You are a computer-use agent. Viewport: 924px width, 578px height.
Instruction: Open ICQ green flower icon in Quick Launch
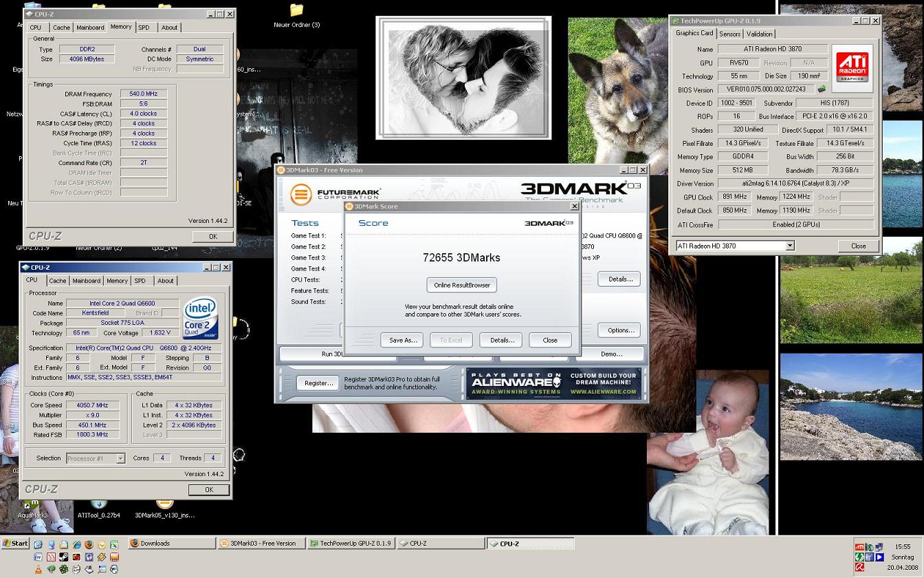tap(63, 569)
